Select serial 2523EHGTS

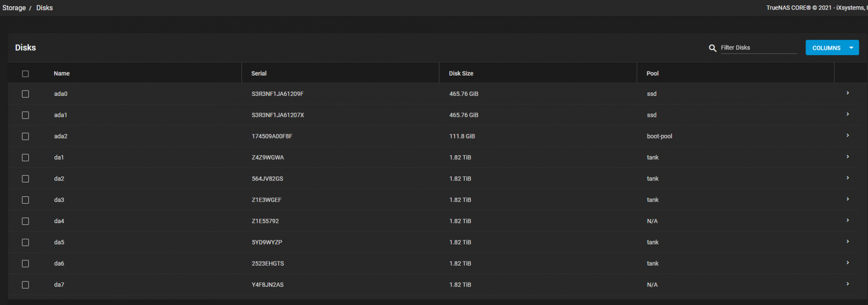click(x=268, y=263)
